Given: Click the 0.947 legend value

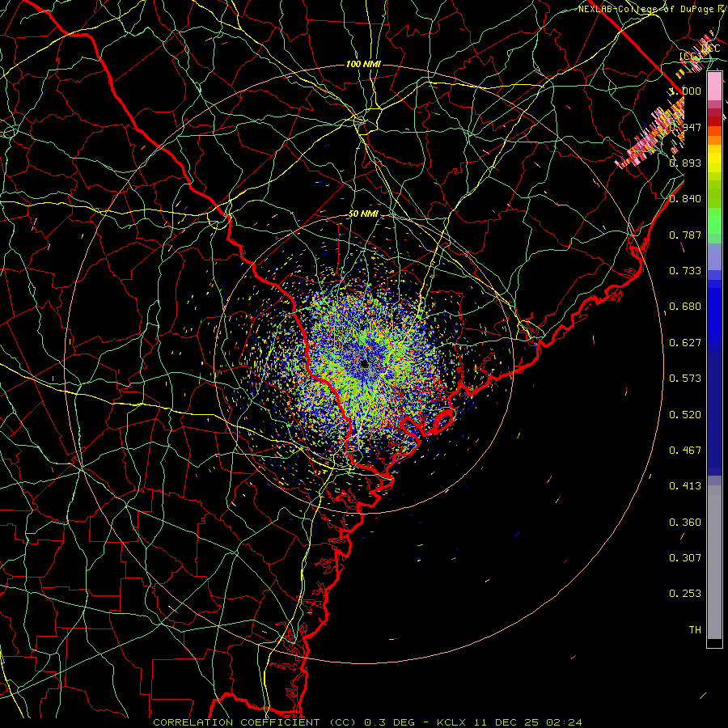Looking at the screenshot, I should point(685,127).
